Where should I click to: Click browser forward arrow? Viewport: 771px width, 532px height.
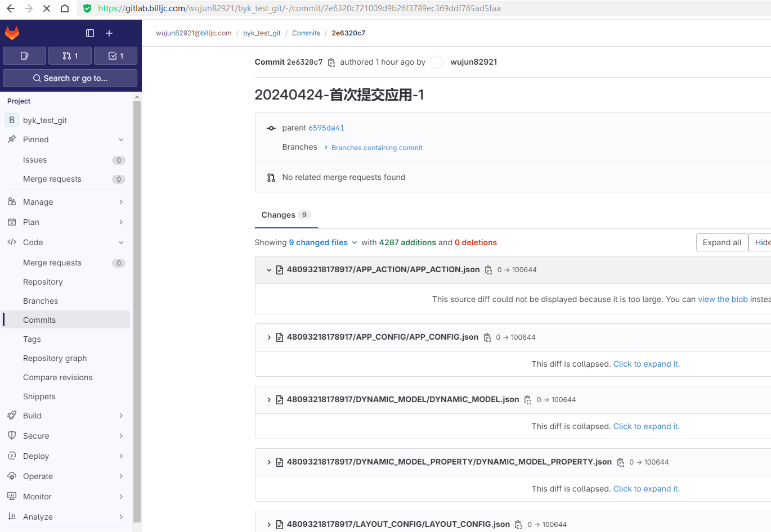29,8
